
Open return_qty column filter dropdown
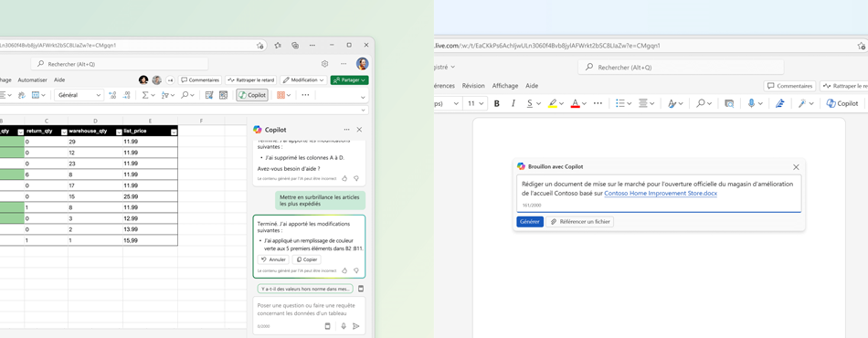click(x=64, y=132)
